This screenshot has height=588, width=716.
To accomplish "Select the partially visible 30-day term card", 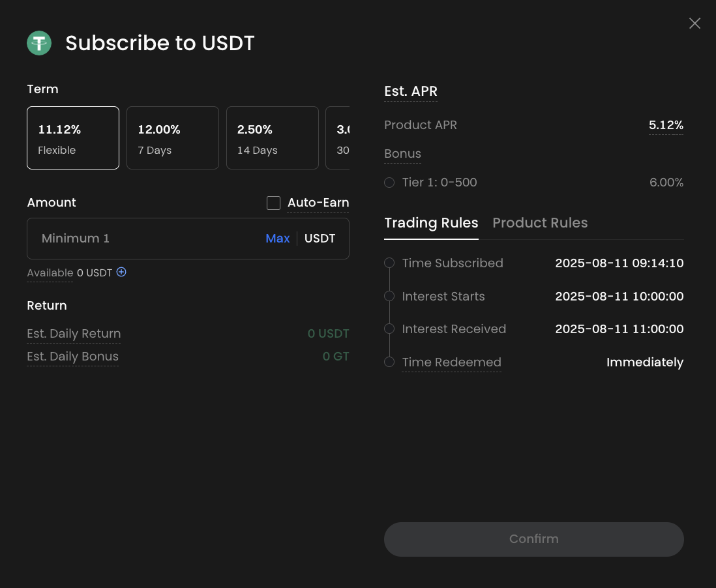I will tap(338, 138).
